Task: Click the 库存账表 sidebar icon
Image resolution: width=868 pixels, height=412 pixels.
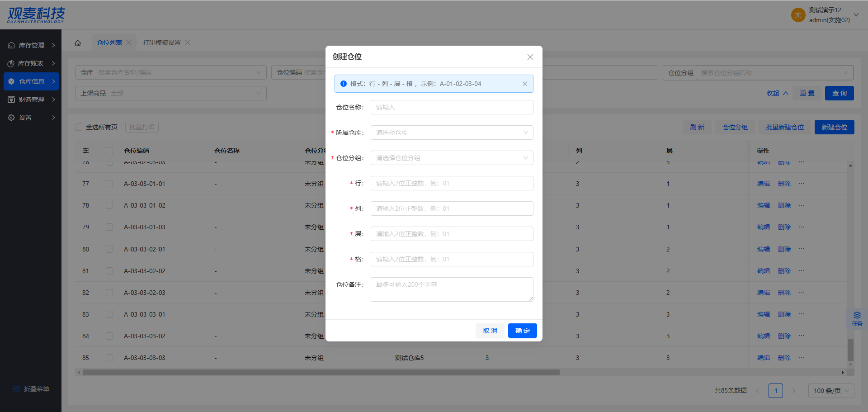Action: pos(11,63)
